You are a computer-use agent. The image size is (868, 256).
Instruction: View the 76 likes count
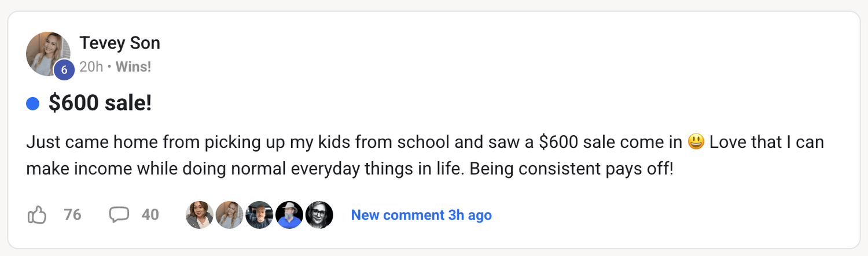coord(72,215)
